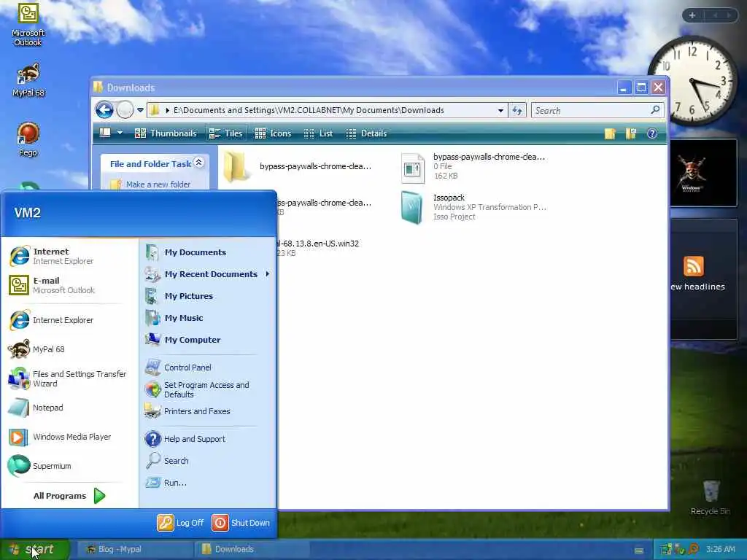Image resolution: width=747 pixels, height=560 pixels.
Task: Click the Help question mark icon
Action: pos(651,133)
